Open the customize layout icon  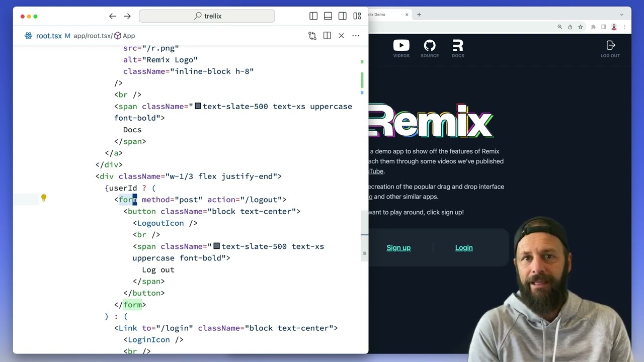357,16
